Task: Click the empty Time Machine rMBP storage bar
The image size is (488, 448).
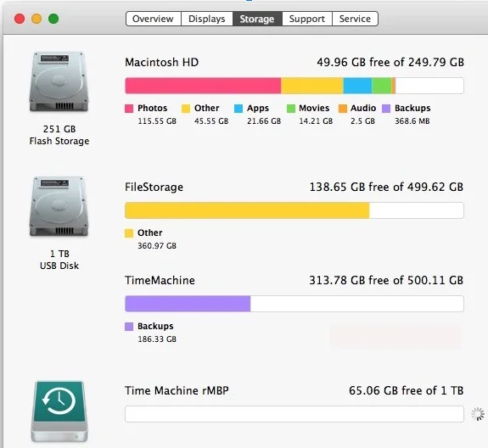Action: [294, 414]
